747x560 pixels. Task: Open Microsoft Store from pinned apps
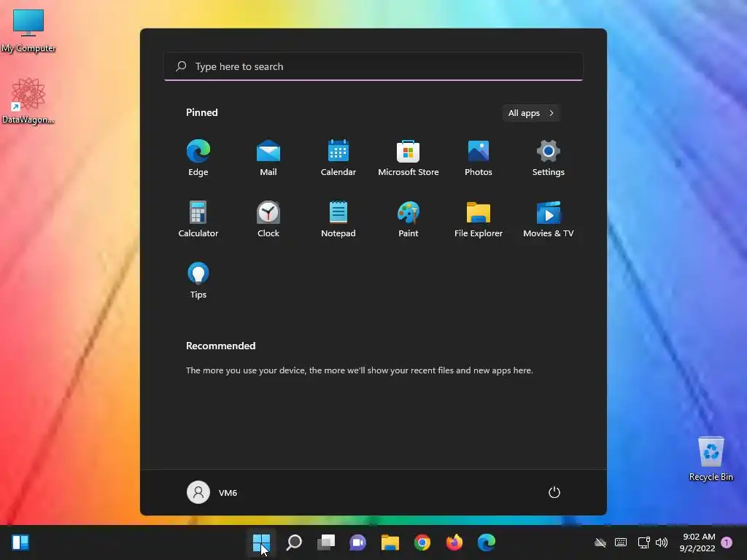pyautogui.click(x=409, y=158)
